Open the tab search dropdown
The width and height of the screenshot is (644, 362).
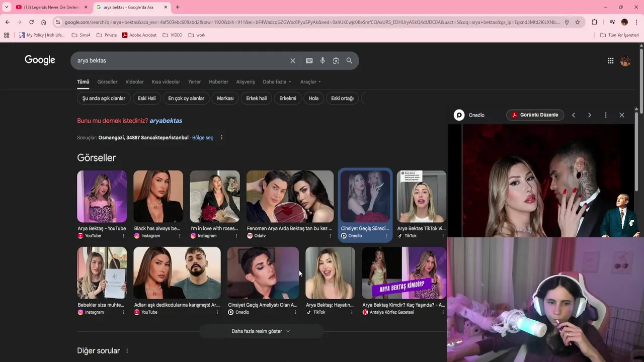7,7
